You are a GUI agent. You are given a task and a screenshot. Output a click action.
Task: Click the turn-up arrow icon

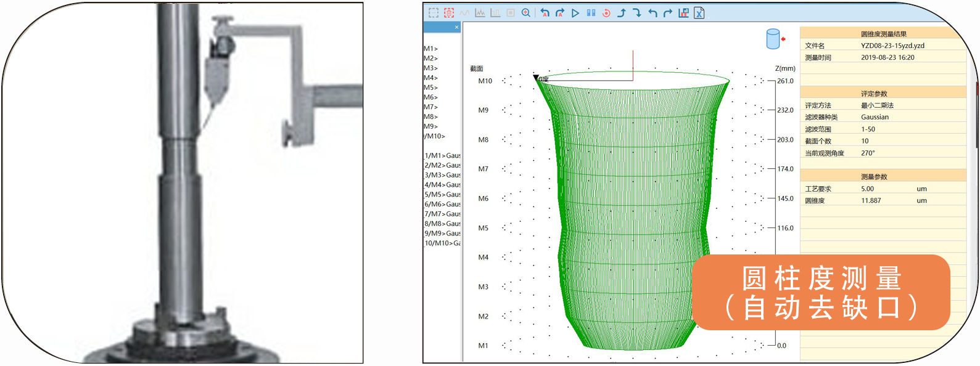622,13
